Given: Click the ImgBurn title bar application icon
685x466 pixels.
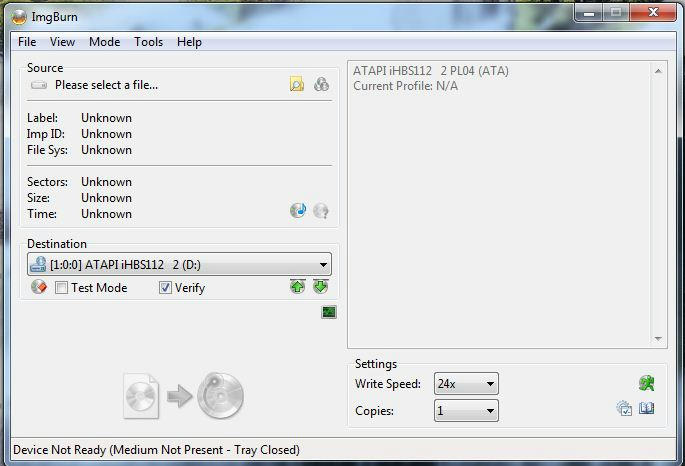Looking at the screenshot, I should click(x=19, y=17).
